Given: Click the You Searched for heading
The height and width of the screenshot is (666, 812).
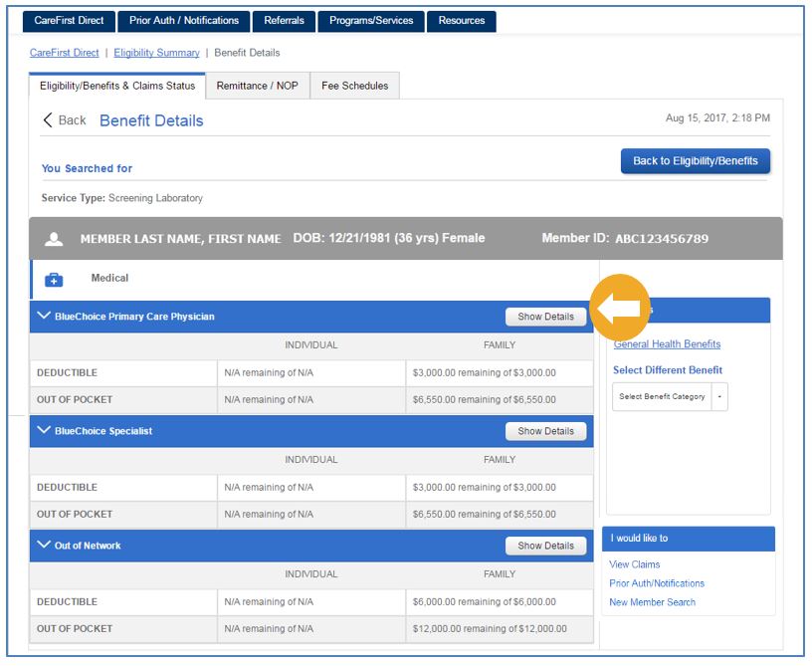Looking at the screenshot, I should [87, 168].
